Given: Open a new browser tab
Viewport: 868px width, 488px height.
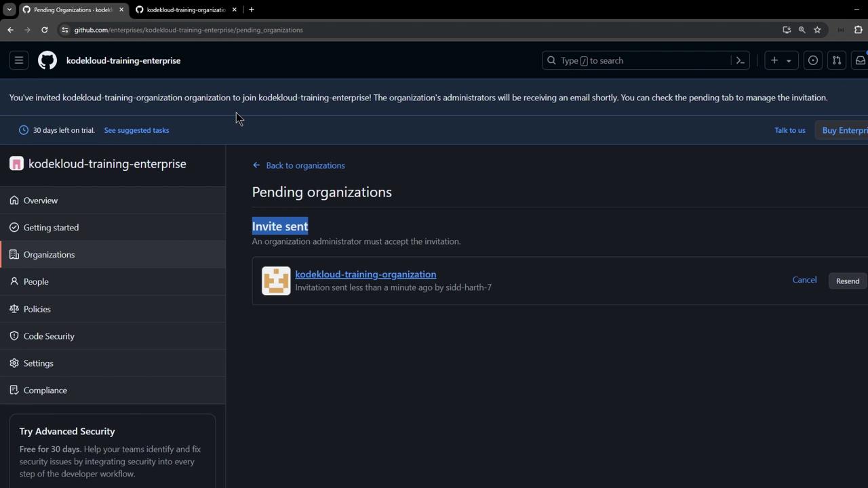Looking at the screenshot, I should tap(252, 9).
